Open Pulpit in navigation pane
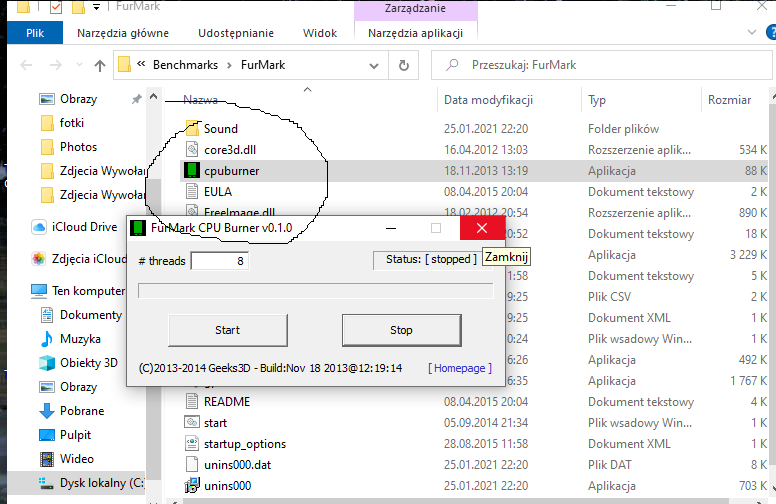Screen dimensions: 776x504 tap(75, 435)
